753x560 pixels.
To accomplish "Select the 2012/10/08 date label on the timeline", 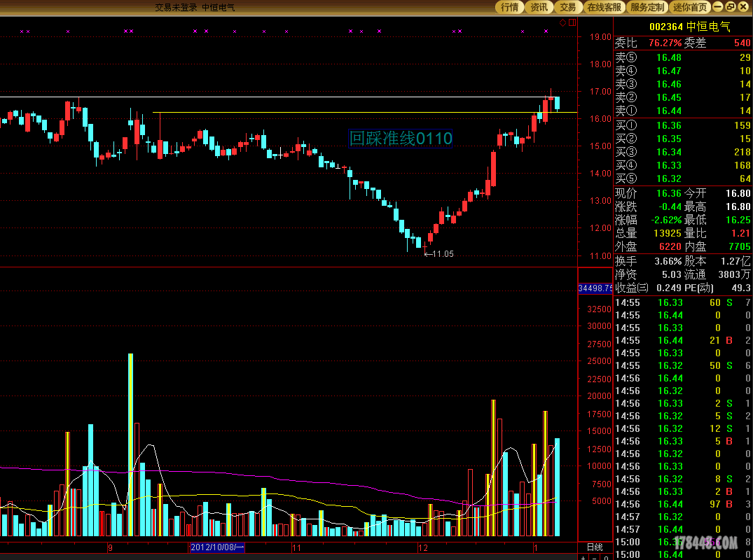I will 216,547.
